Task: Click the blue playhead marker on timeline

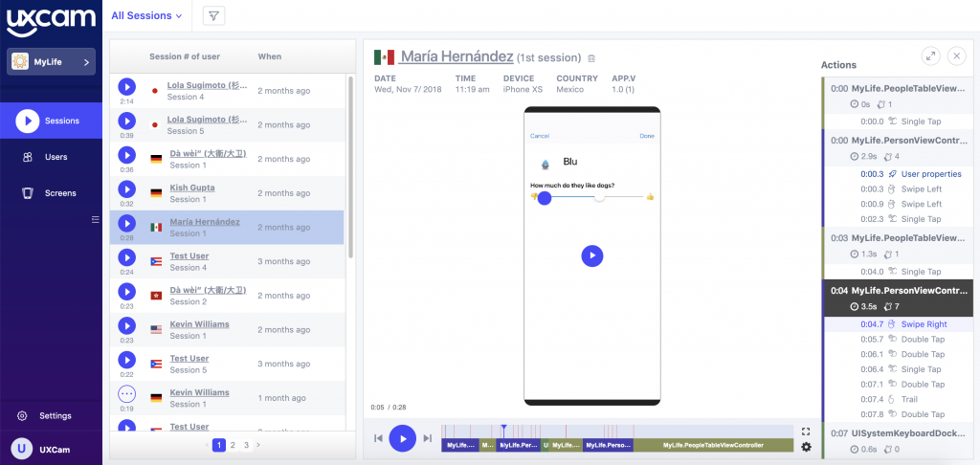Action: [x=503, y=428]
